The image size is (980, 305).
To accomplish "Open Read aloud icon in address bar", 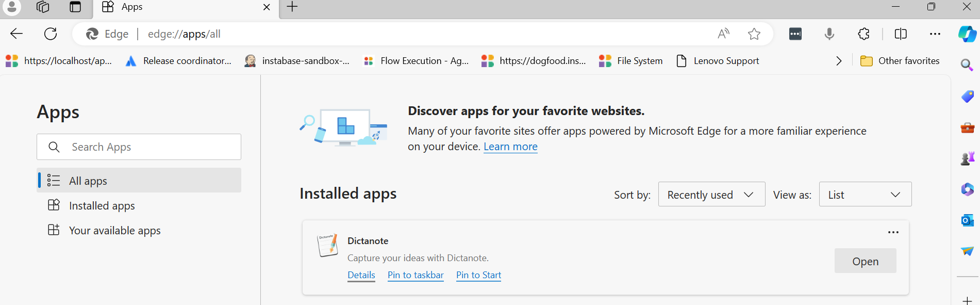I will [x=723, y=34].
